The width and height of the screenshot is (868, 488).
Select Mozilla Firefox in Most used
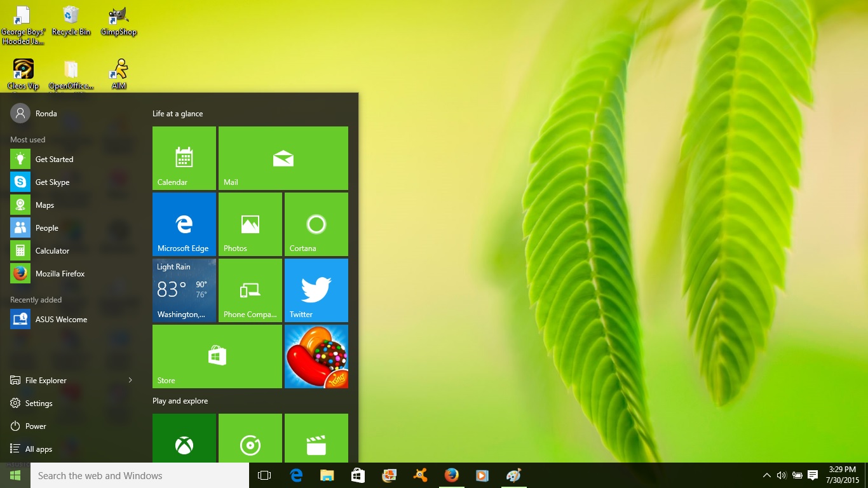[60, 273]
